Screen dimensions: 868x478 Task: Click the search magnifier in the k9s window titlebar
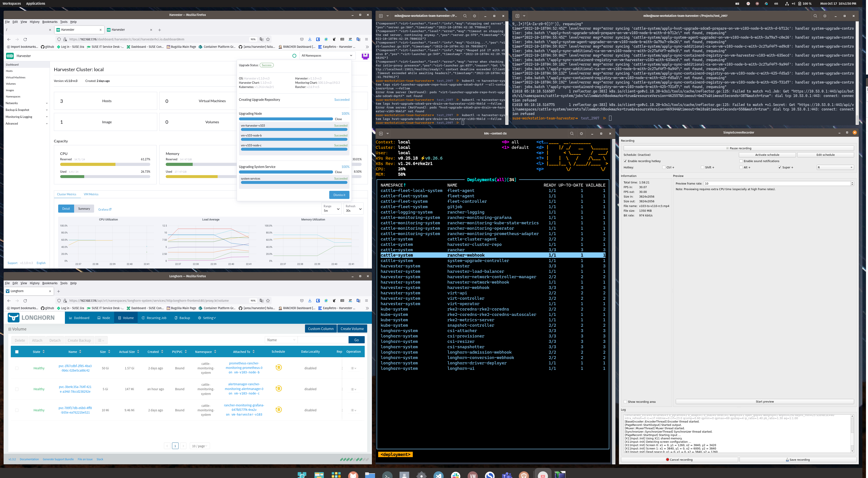click(572, 133)
